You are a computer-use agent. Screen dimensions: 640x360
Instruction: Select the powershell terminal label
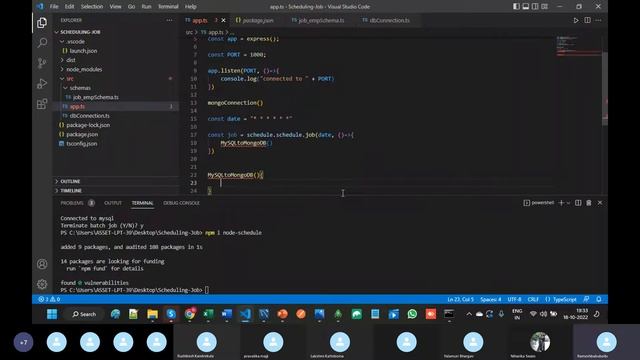point(539,203)
